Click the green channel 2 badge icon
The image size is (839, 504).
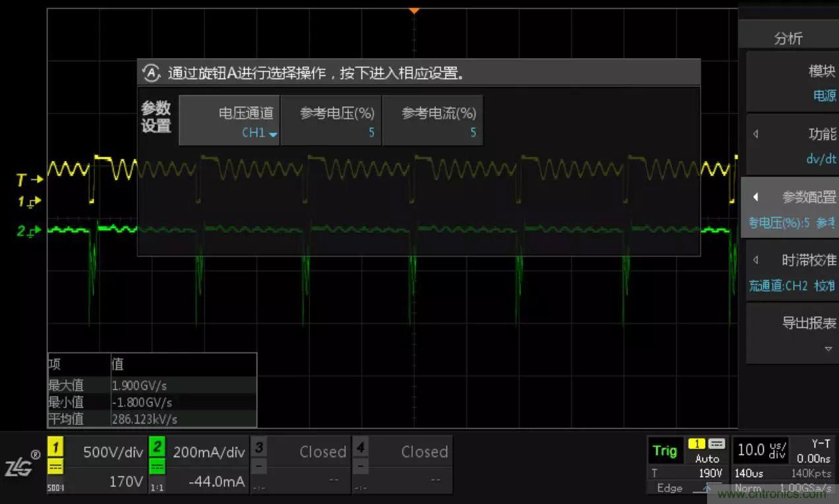click(x=157, y=446)
